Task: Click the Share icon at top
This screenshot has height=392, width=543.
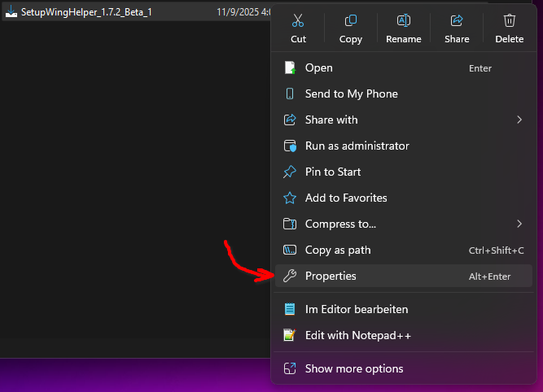Action: [457, 21]
